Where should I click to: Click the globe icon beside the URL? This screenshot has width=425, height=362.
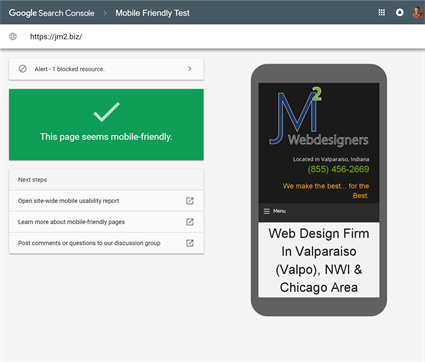[13, 36]
